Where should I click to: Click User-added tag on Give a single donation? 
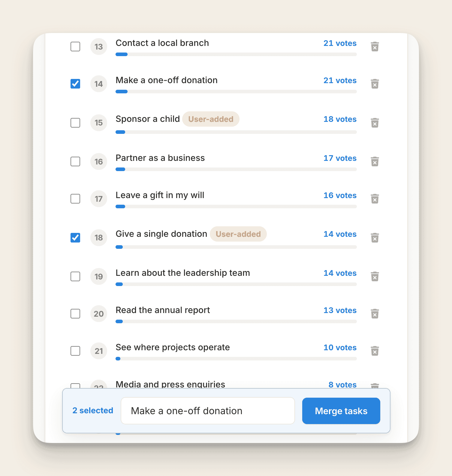click(x=238, y=234)
